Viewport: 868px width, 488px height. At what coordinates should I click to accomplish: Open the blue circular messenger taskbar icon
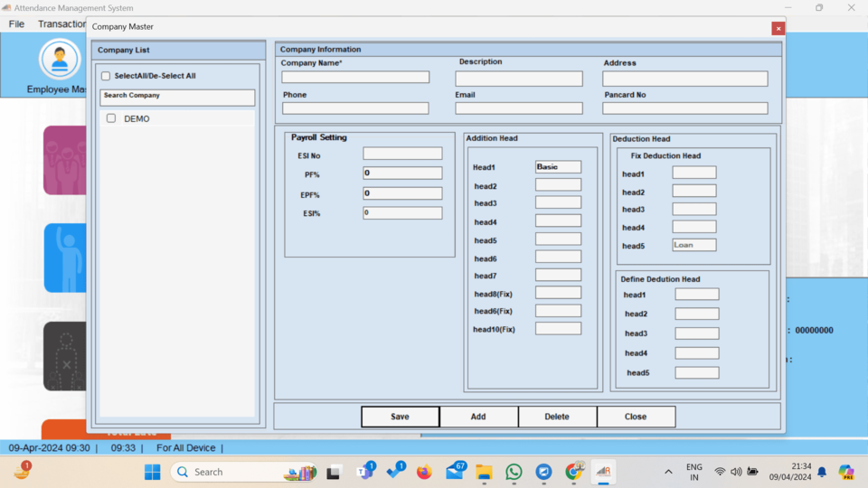coord(543,472)
